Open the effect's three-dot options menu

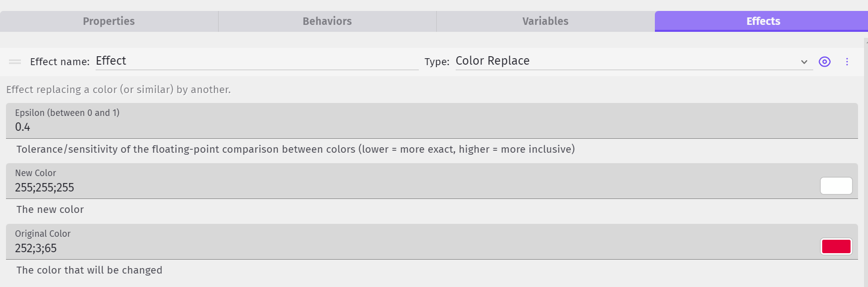847,62
